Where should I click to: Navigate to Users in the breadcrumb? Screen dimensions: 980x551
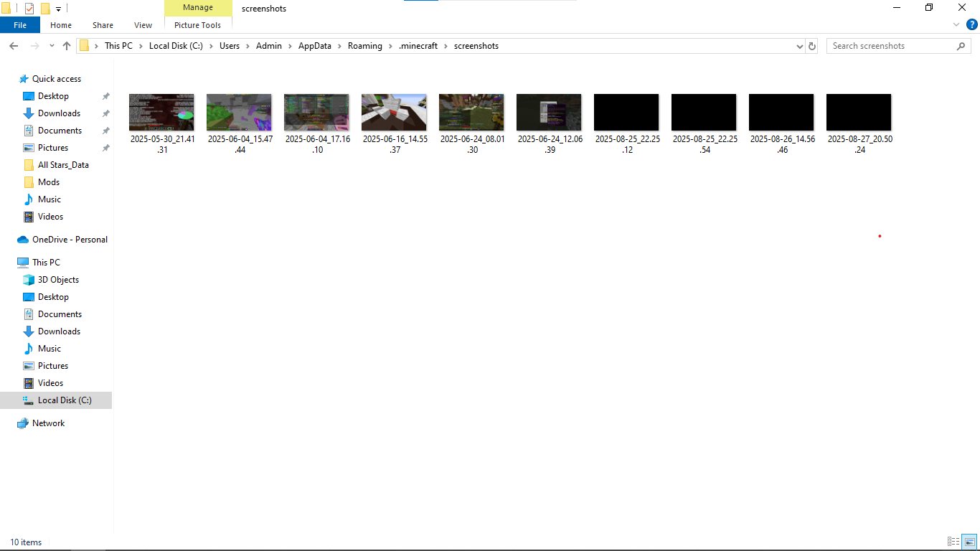pos(230,46)
